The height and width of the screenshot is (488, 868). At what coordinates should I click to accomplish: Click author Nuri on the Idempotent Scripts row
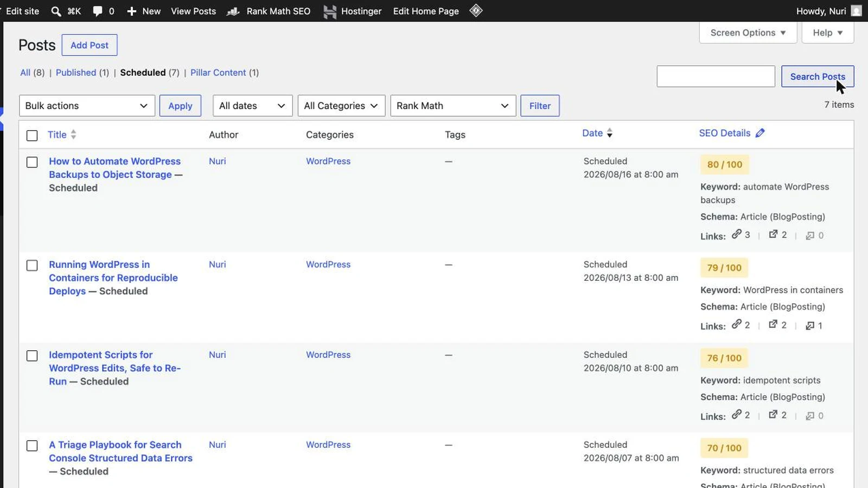click(x=217, y=355)
